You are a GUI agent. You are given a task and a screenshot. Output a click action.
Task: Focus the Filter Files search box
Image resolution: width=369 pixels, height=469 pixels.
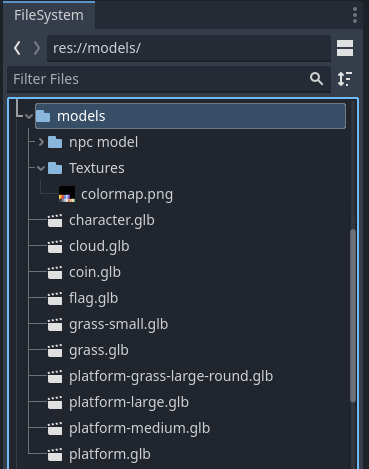coord(169,79)
